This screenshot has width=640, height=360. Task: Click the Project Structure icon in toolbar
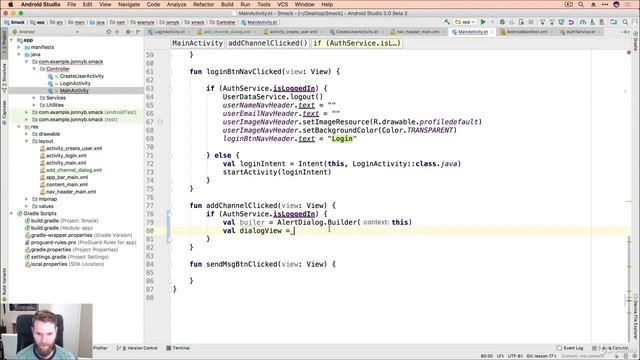pyautogui.click(x=614, y=22)
